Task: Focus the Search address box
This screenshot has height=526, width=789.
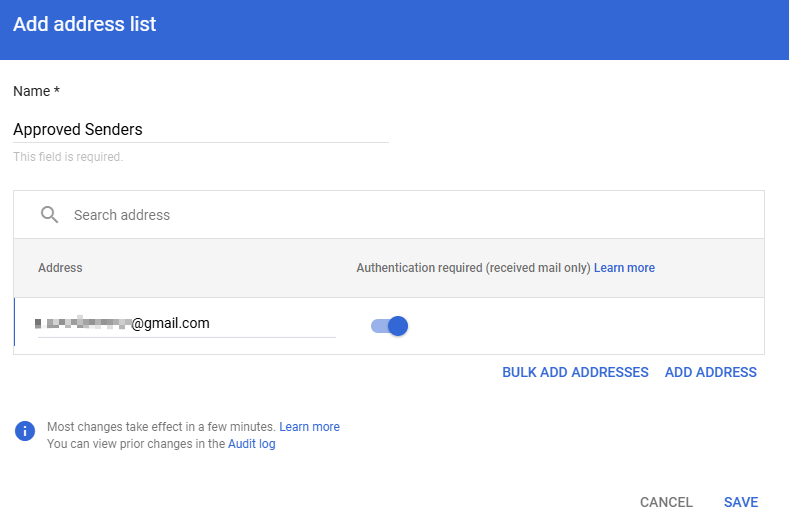Action: click(400, 215)
